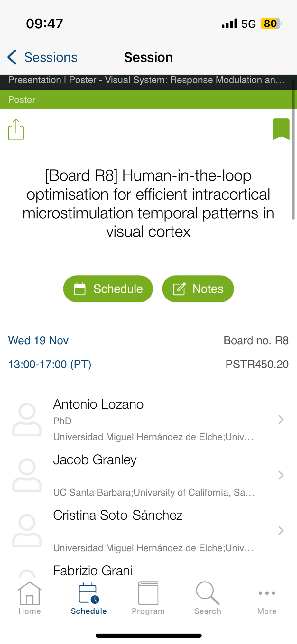
Task: Add session to Schedule
Action: coord(108,289)
